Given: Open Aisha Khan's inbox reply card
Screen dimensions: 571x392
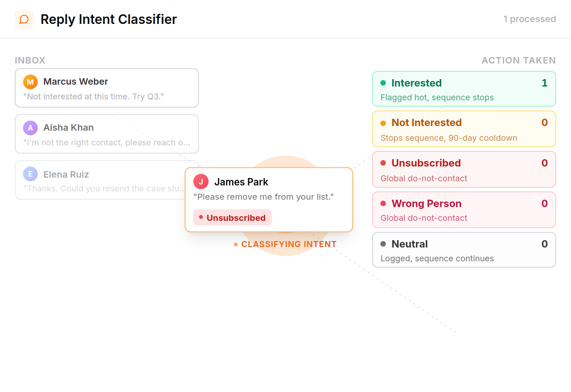Looking at the screenshot, I should (107, 134).
